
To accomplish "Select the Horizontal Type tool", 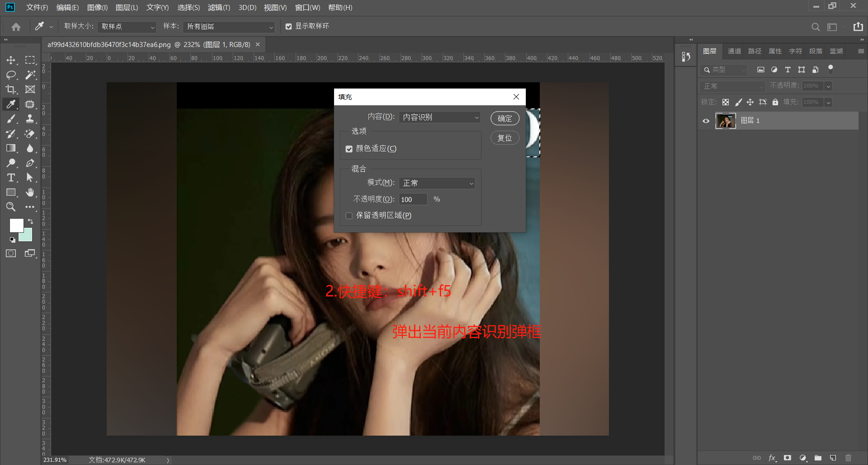I will (x=11, y=178).
